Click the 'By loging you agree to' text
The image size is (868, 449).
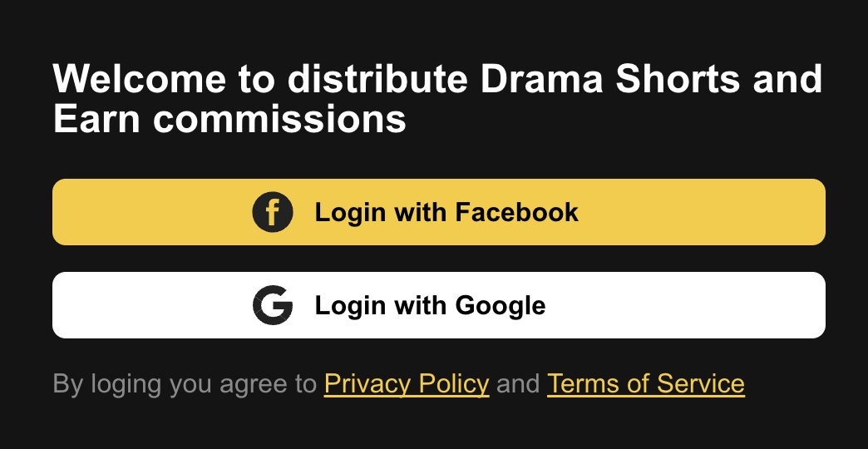[x=185, y=383]
